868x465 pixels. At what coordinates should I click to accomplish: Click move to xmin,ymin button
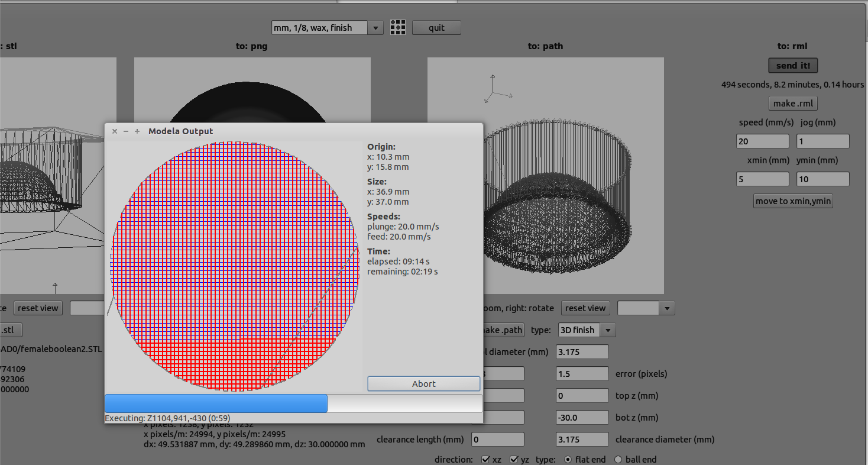(793, 201)
